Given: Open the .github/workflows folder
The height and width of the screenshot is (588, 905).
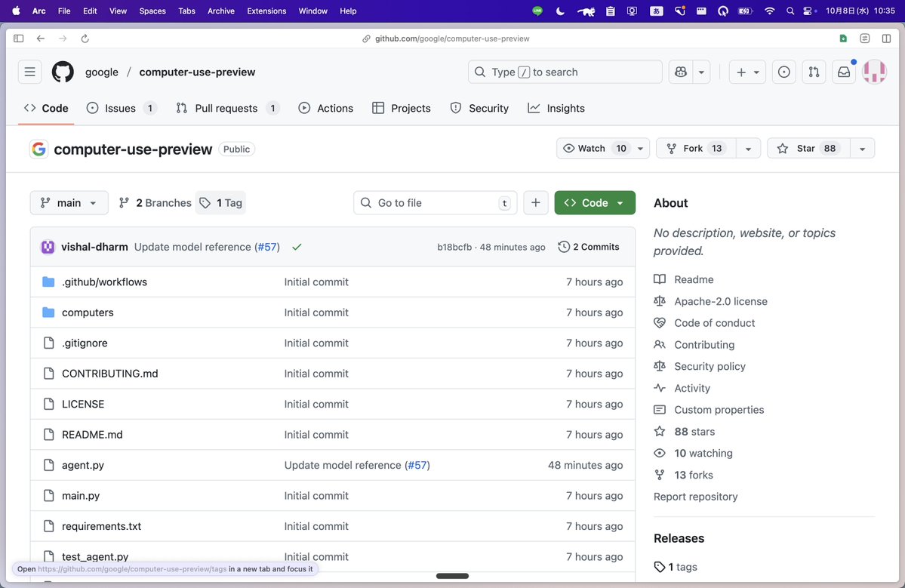Looking at the screenshot, I should 104,282.
